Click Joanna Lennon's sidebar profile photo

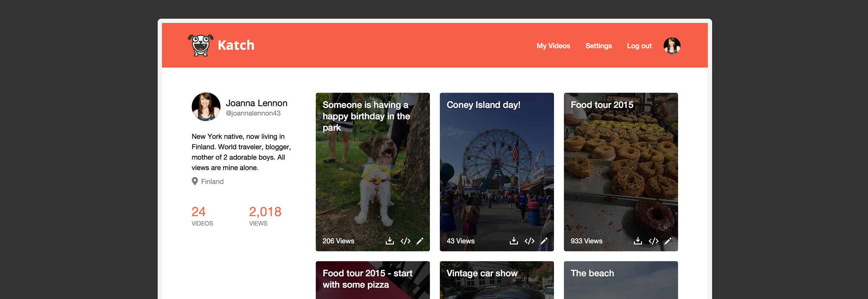tap(206, 107)
